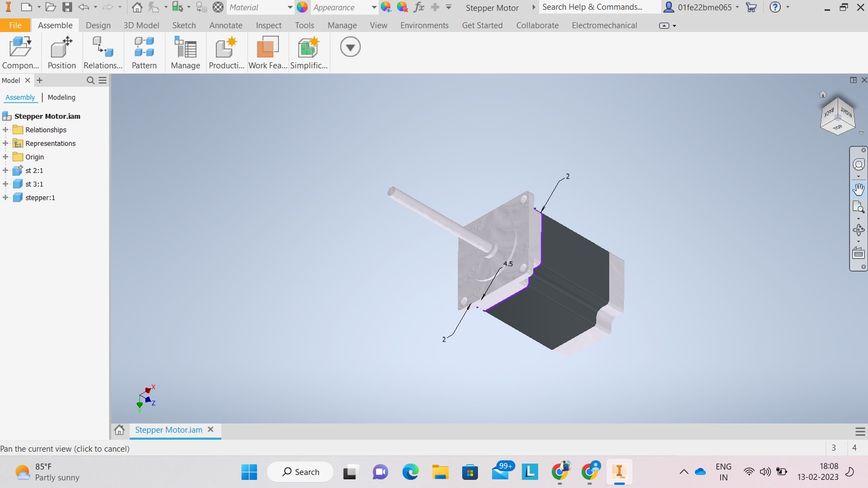Open ribbon show panels dropdown arrow
This screenshot has width=868, height=488.
[x=350, y=47]
